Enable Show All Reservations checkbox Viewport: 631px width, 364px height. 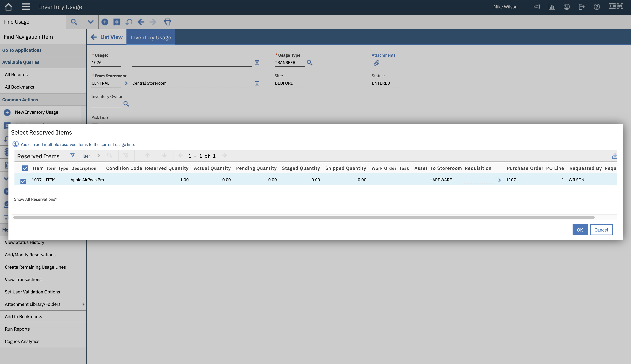coord(17,207)
